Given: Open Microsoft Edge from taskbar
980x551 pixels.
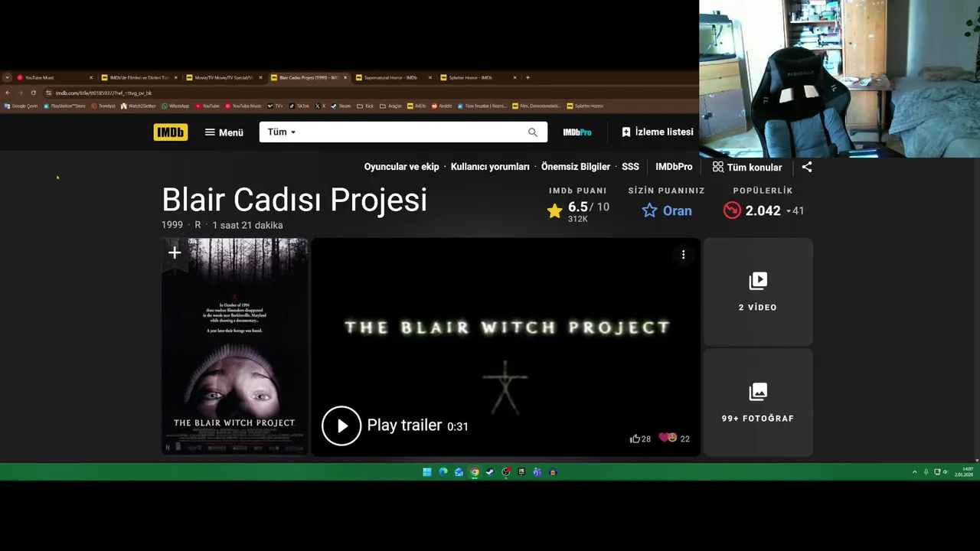Looking at the screenshot, I should pyautogui.click(x=443, y=472).
